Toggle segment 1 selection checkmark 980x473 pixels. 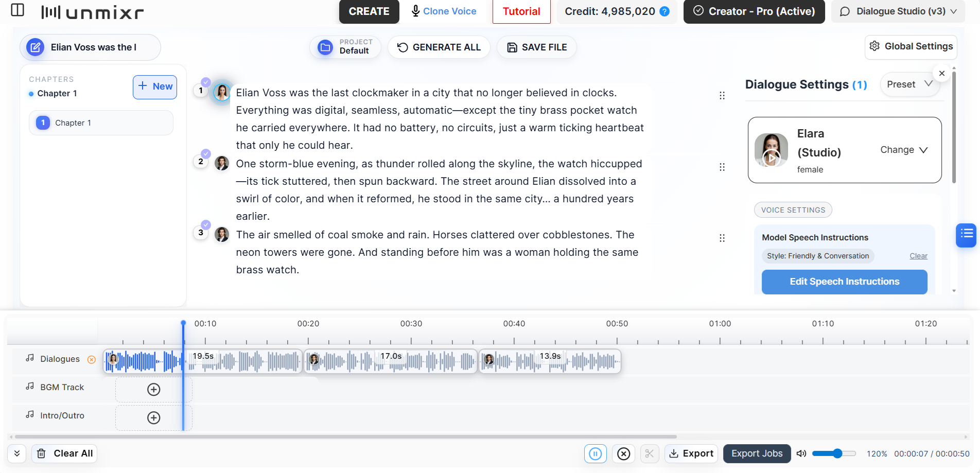pyautogui.click(x=206, y=81)
